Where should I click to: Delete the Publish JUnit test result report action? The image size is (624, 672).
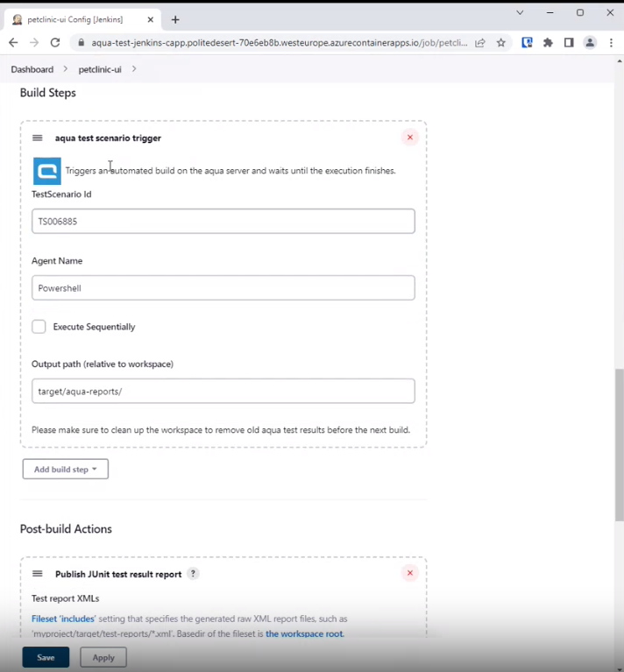pyautogui.click(x=409, y=573)
